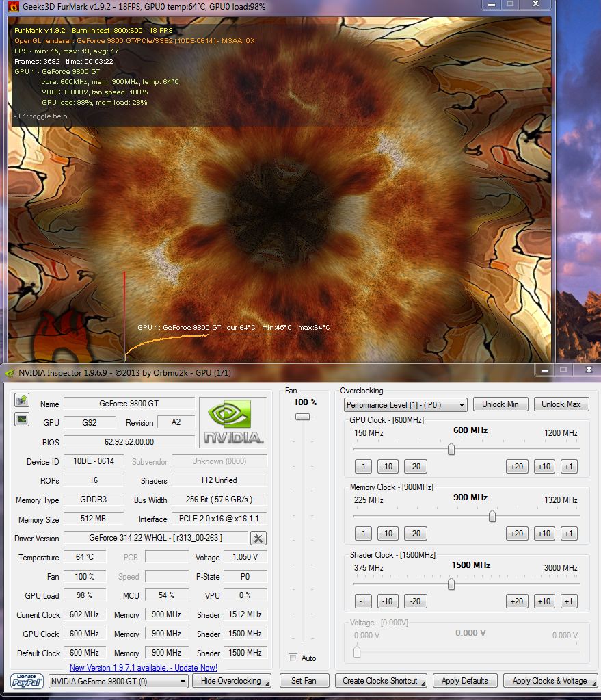Click the FurMark title bar flame icon
This screenshot has width=601, height=700.
(14, 7)
